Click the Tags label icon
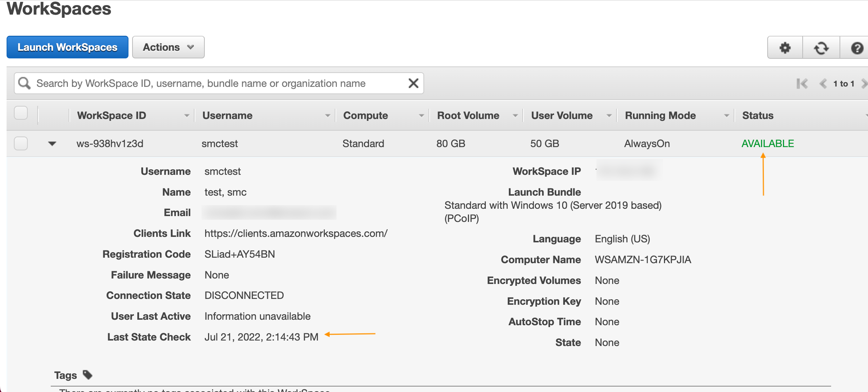Viewport: 868px width, 392px height. click(x=87, y=374)
